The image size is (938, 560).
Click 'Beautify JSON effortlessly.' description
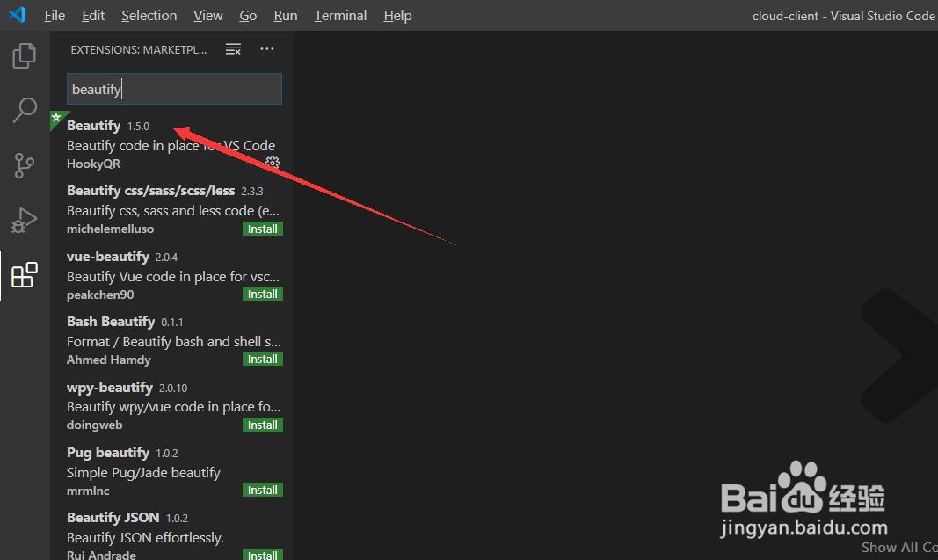pyautogui.click(x=145, y=538)
